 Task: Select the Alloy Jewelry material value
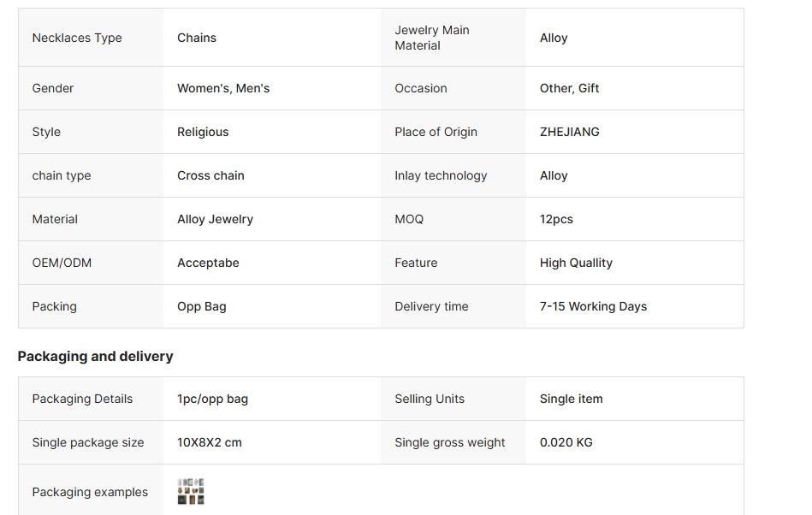click(x=215, y=220)
